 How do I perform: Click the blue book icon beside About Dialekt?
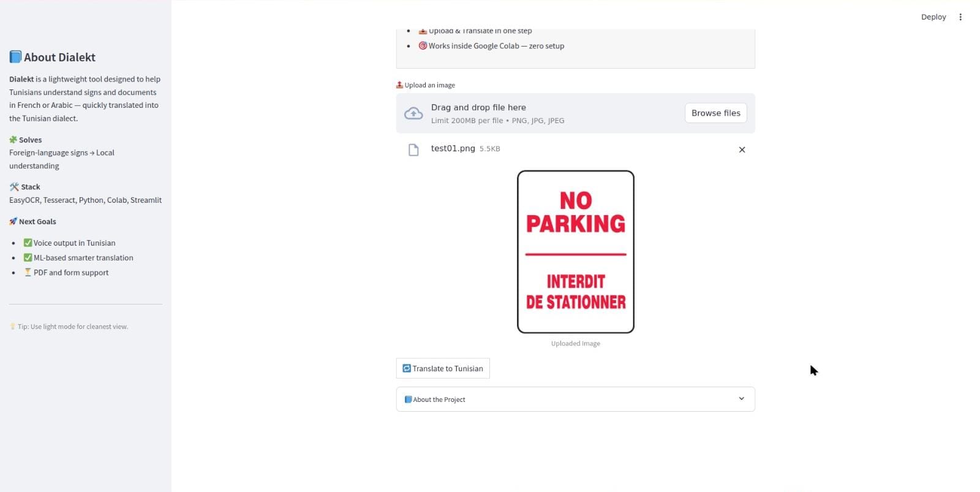tap(15, 57)
